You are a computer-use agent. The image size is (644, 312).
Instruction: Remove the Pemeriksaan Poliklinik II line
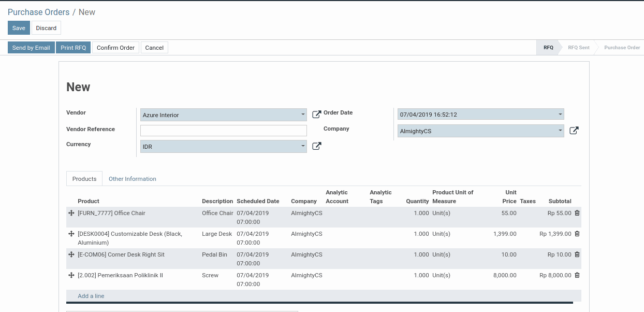point(577,275)
